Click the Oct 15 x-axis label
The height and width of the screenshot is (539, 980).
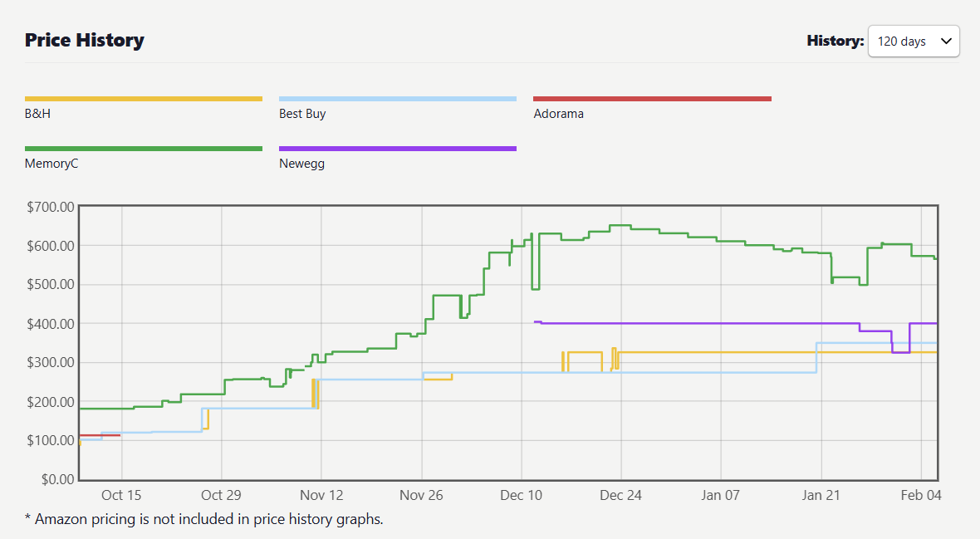pyautogui.click(x=121, y=495)
